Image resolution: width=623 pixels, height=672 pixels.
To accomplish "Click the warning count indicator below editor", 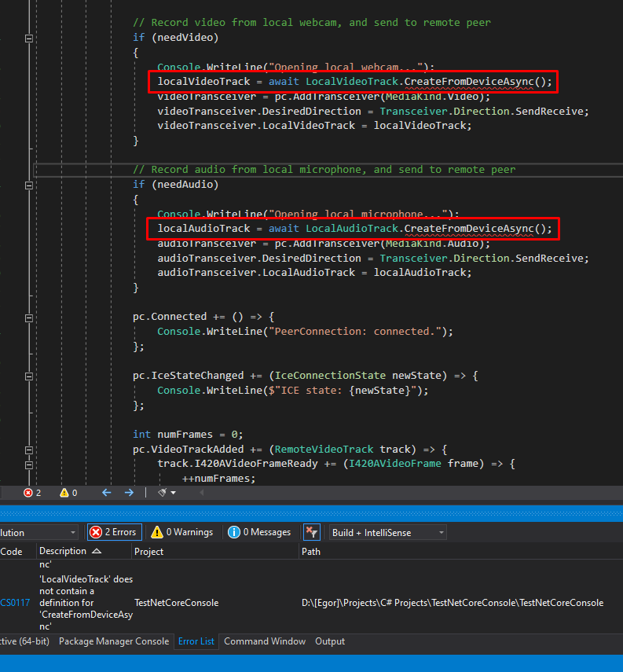I will pos(68,493).
